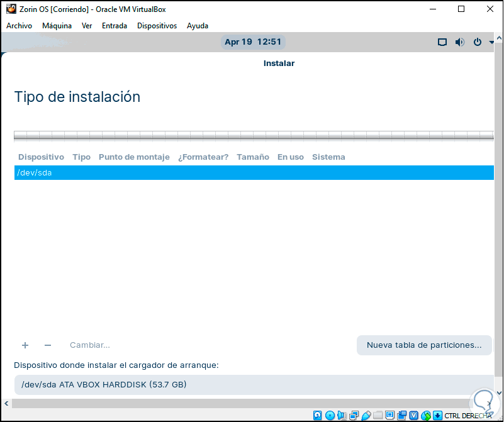
Task: Click the vertical scroll down arrow
Action: (x=499, y=392)
